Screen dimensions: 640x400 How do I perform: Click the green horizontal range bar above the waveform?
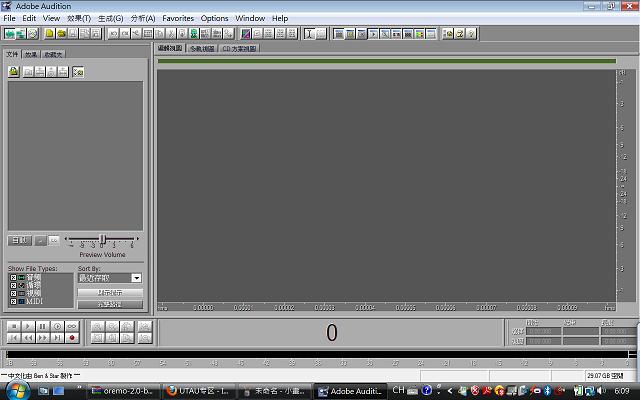[x=387, y=61]
